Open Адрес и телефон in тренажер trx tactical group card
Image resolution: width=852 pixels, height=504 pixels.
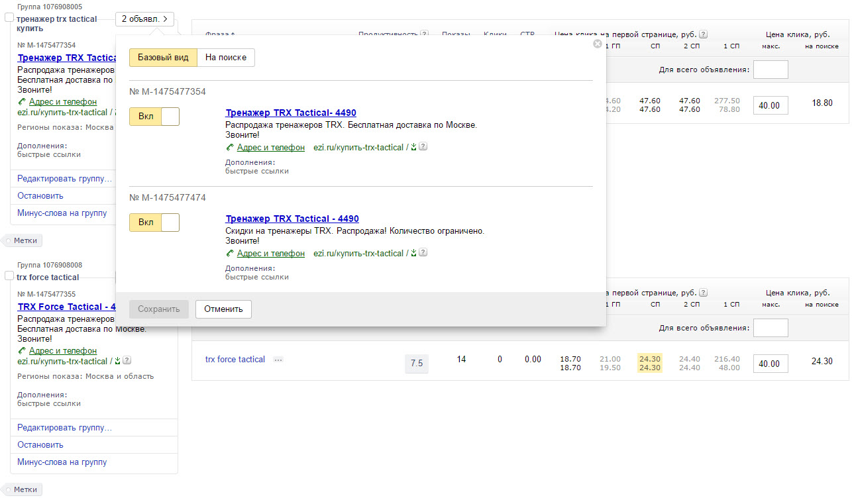pos(63,102)
